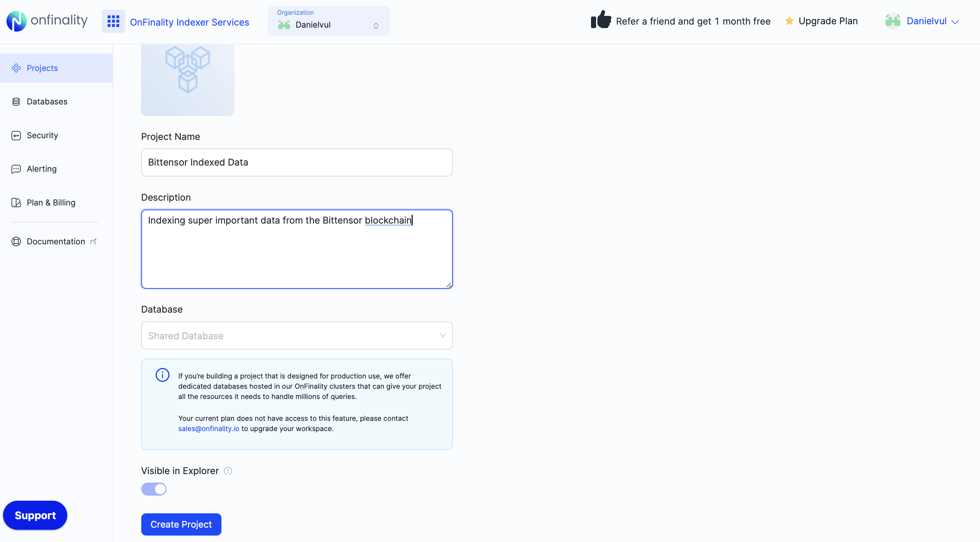Click inside the Project Name field
This screenshot has height=542, width=980.
point(297,162)
